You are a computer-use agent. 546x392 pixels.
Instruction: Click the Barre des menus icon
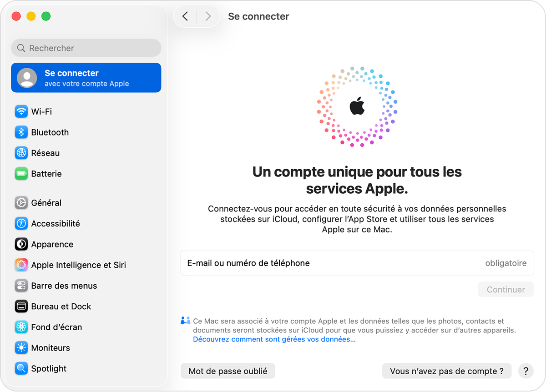21,286
